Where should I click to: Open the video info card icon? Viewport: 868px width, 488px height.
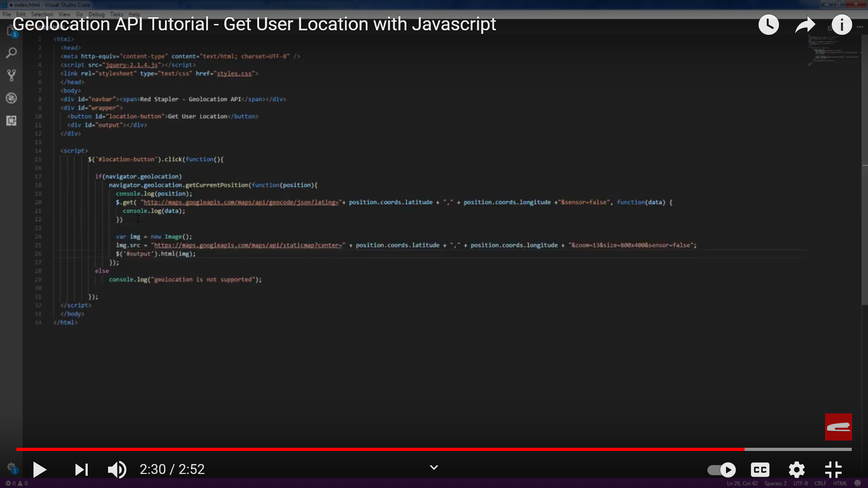841,24
